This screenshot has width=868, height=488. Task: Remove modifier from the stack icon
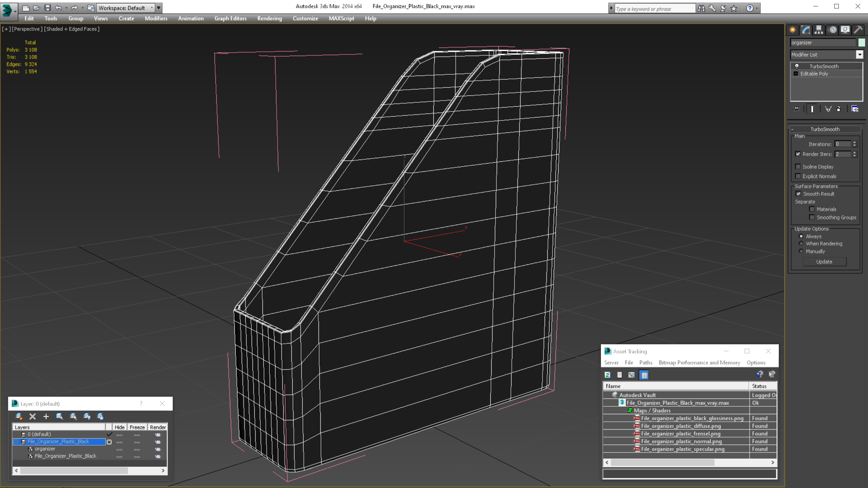[x=839, y=109]
